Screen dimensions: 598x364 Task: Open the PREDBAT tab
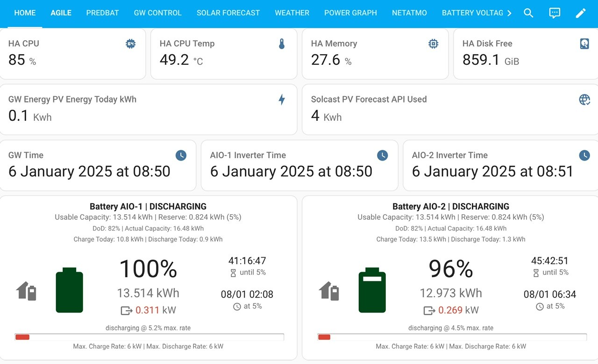point(103,13)
